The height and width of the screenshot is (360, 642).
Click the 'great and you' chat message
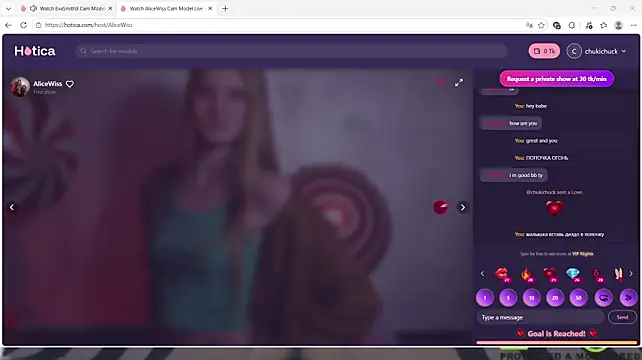click(x=541, y=140)
